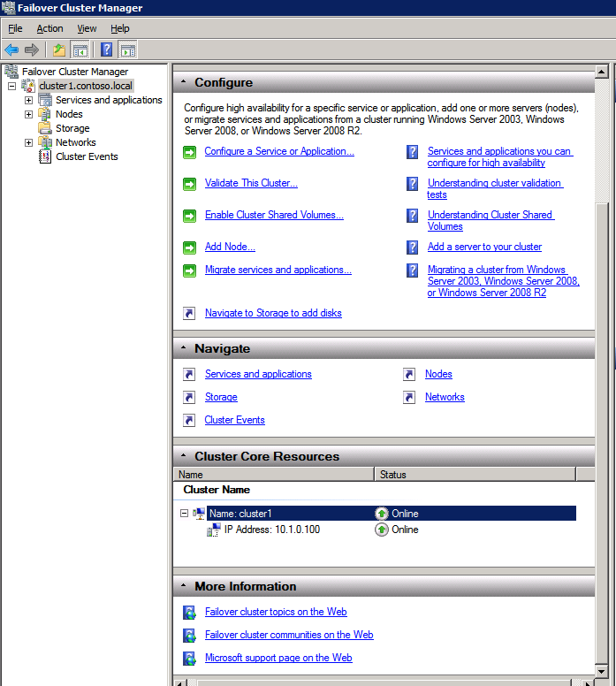Open the Help toolbar icon
Image resolution: width=616 pixels, height=686 pixels.
click(x=106, y=50)
